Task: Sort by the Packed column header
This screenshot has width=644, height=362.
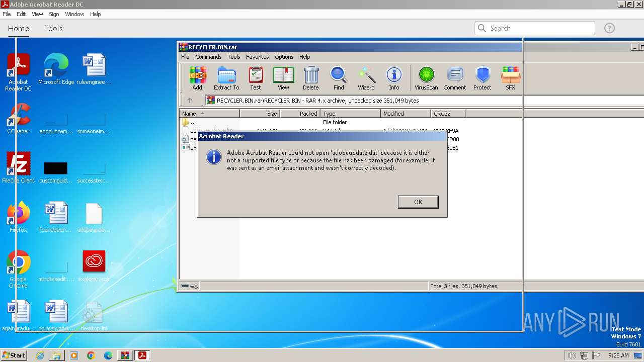Action: [300, 114]
